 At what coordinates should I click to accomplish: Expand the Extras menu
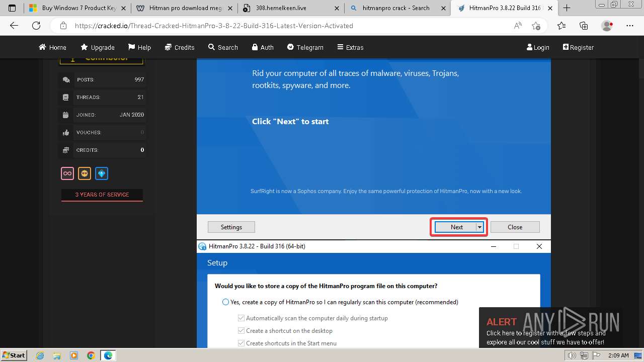[x=350, y=47]
